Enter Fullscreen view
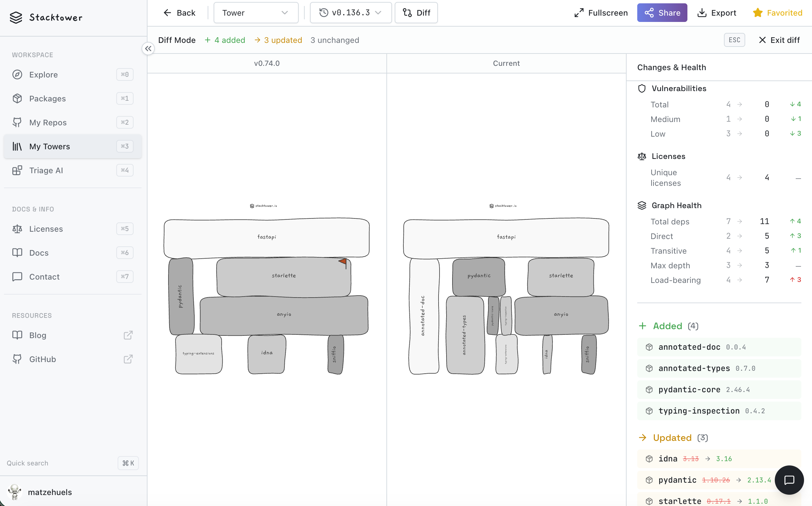 pos(601,13)
